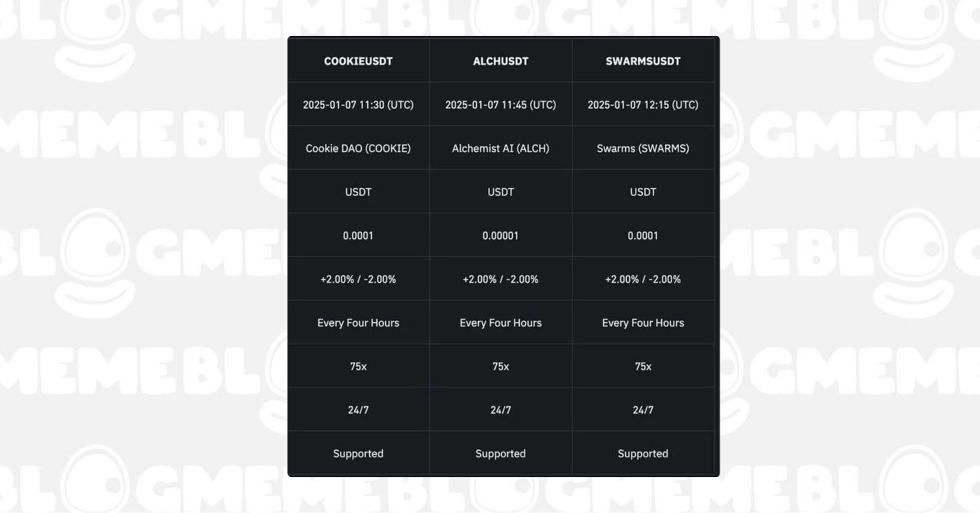This screenshot has height=513, width=980.
Task: Select the USDT cell under ALCHUSDT
Action: point(501,192)
